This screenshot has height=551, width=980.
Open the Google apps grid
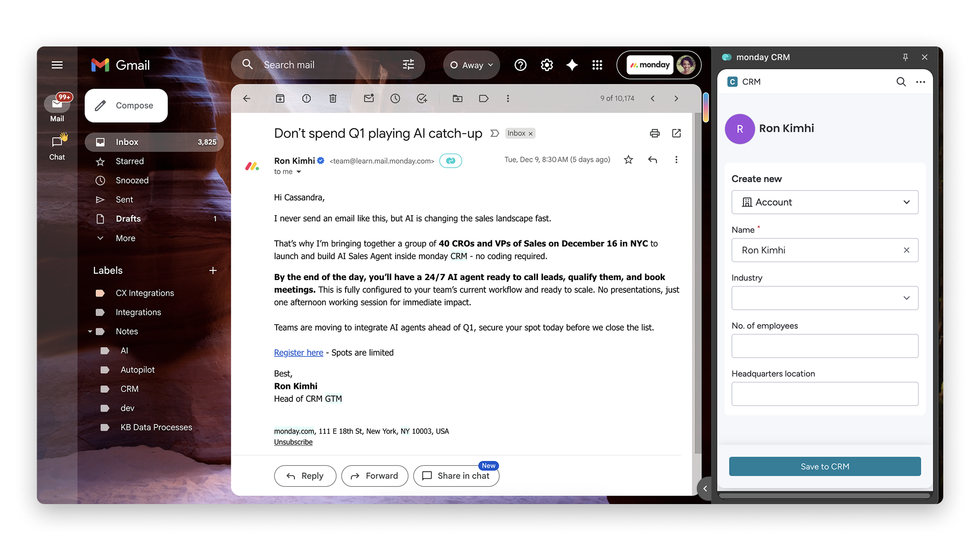point(597,65)
